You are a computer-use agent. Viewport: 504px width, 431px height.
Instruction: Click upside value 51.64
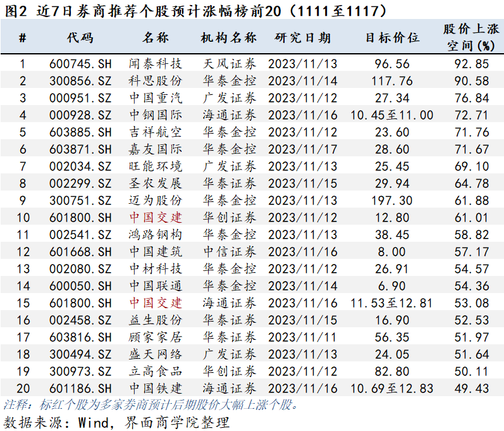pyautogui.click(x=472, y=354)
